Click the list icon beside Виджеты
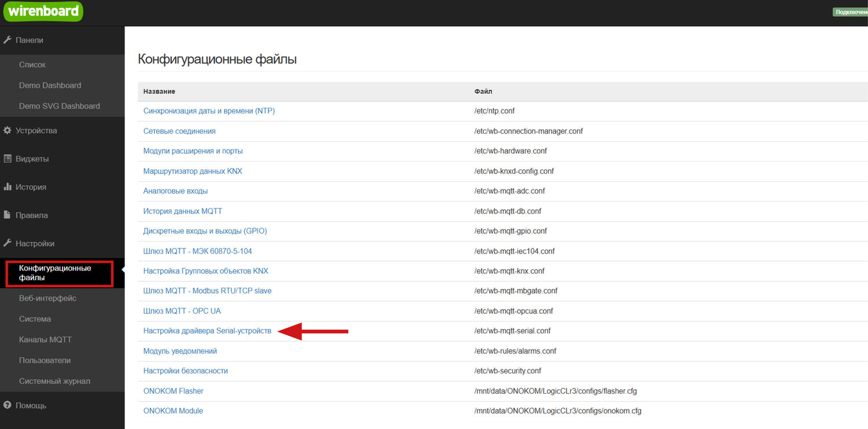Image resolution: width=868 pixels, height=429 pixels. point(8,159)
